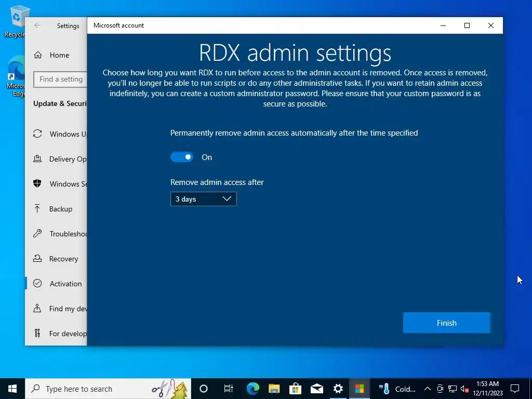The width and height of the screenshot is (532, 399).
Task: Close the Microsoft account window
Action: click(490, 25)
